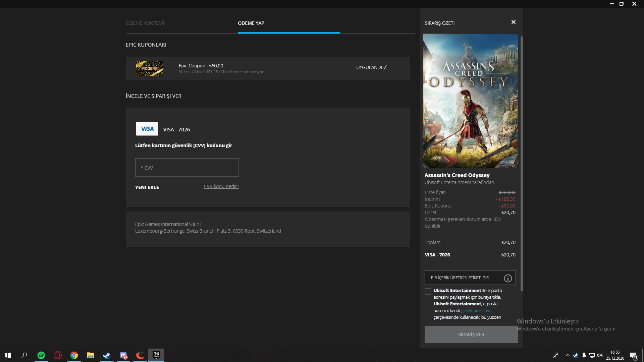Image resolution: width=644 pixels, height=362 pixels.
Task: Close the Sipariş Özeti order summary panel
Action: 513,22
